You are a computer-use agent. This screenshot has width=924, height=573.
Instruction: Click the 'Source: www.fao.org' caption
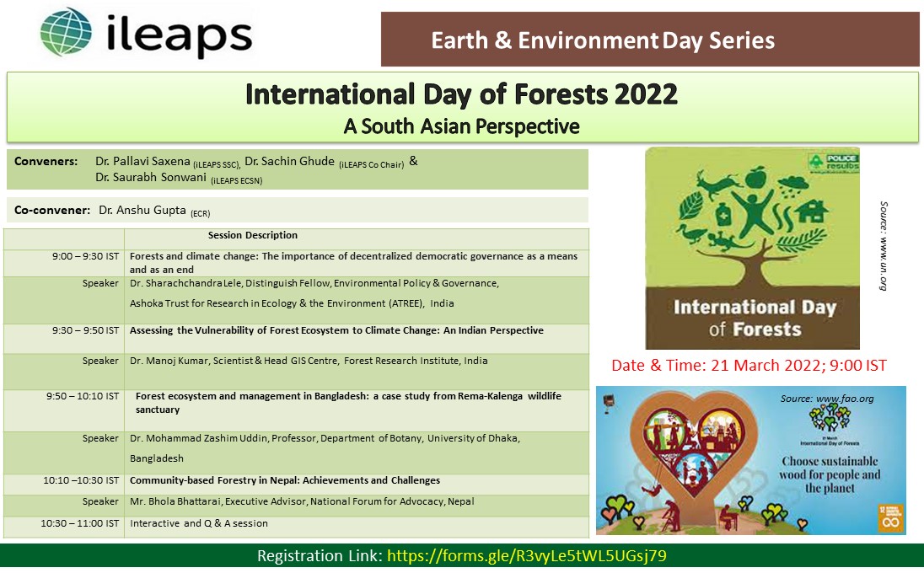pyautogui.click(x=827, y=399)
